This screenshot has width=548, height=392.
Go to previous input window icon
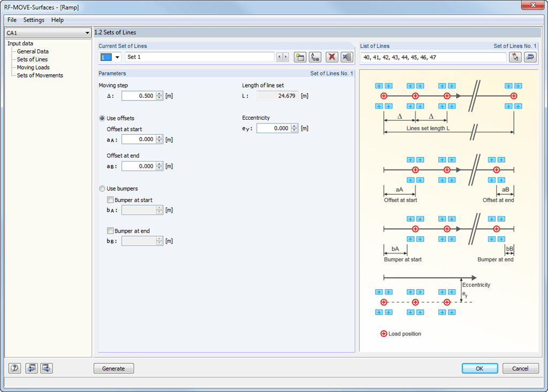coord(32,368)
